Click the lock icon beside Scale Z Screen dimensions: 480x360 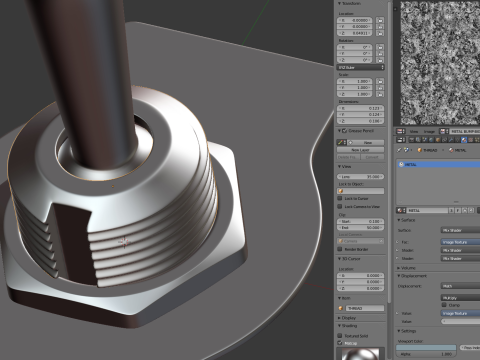click(380, 94)
